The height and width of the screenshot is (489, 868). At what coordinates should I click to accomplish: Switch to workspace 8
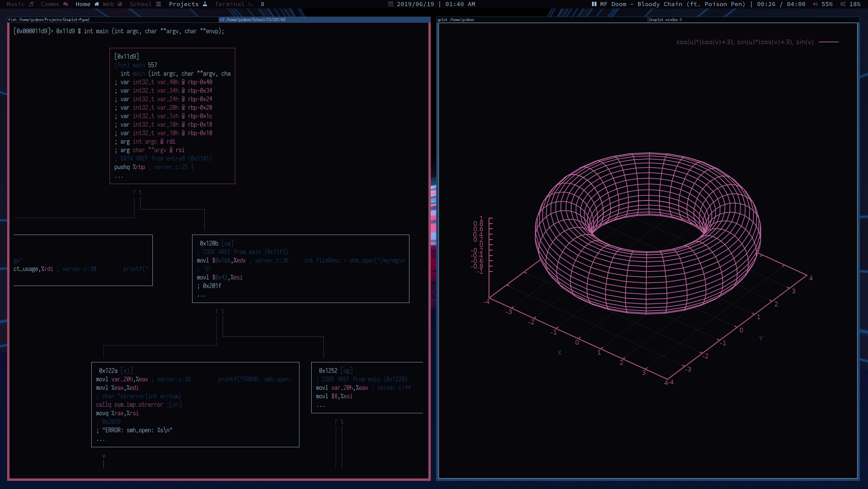pyautogui.click(x=262, y=4)
